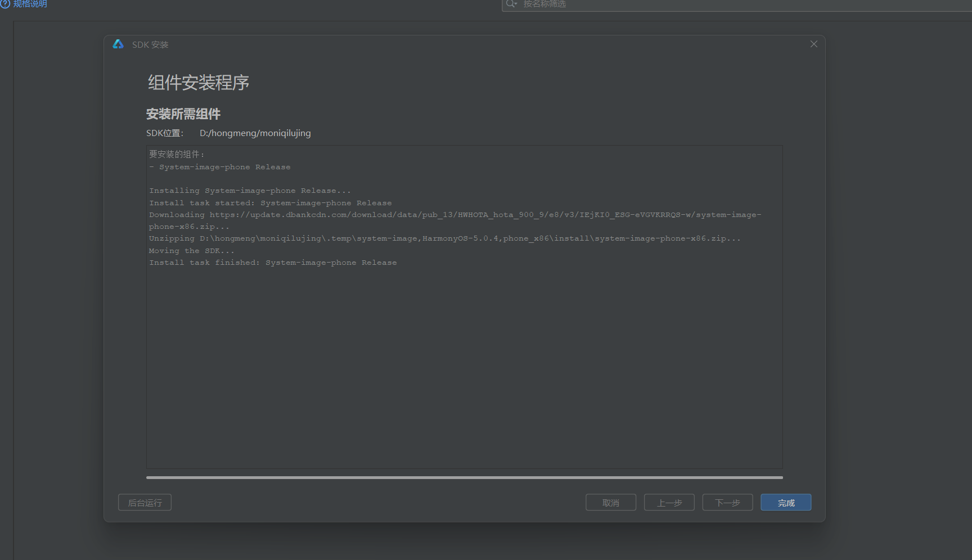Click the 后台运行 (Run in background) button
This screenshot has width=972, height=560.
pos(145,503)
